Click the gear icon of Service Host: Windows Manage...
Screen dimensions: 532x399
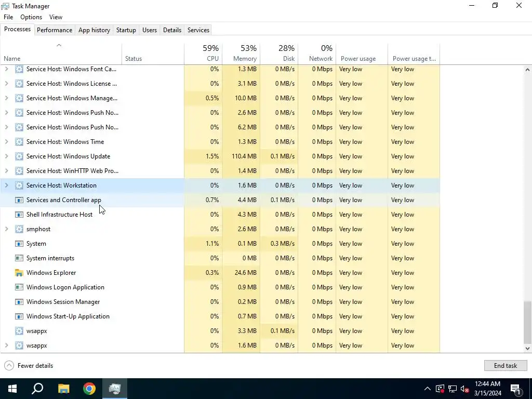click(19, 98)
